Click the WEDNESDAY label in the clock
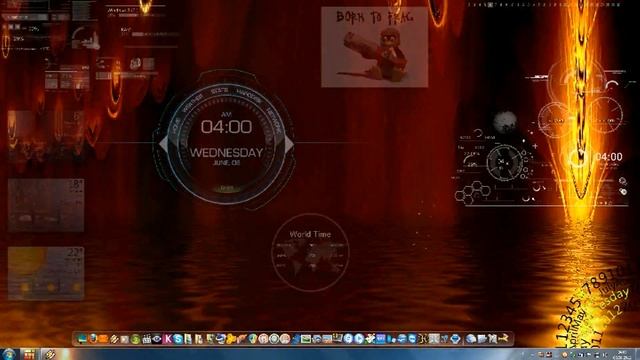This screenshot has width=640, height=360. (226, 153)
